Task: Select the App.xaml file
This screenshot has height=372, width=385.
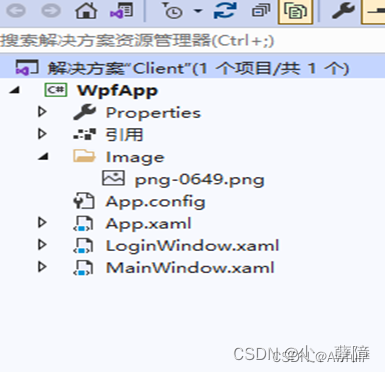Action: [149, 223]
